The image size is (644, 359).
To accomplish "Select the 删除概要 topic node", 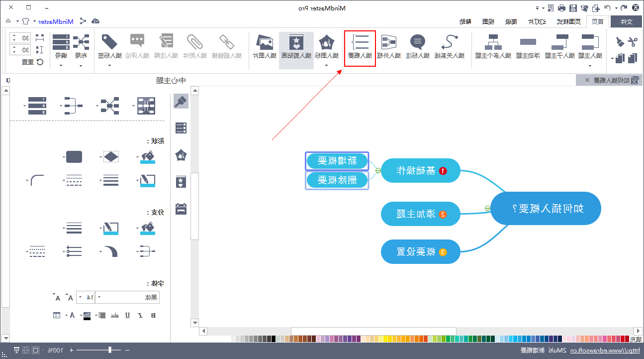I will (337, 180).
